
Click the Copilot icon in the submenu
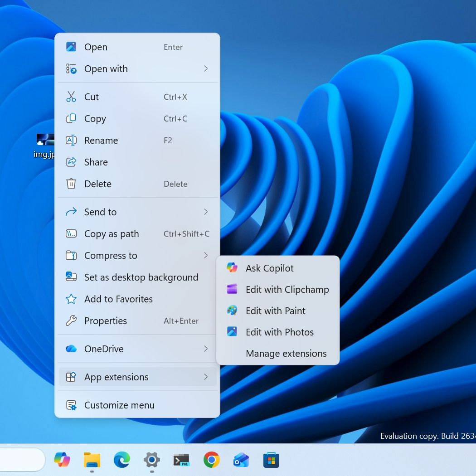coord(232,268)
